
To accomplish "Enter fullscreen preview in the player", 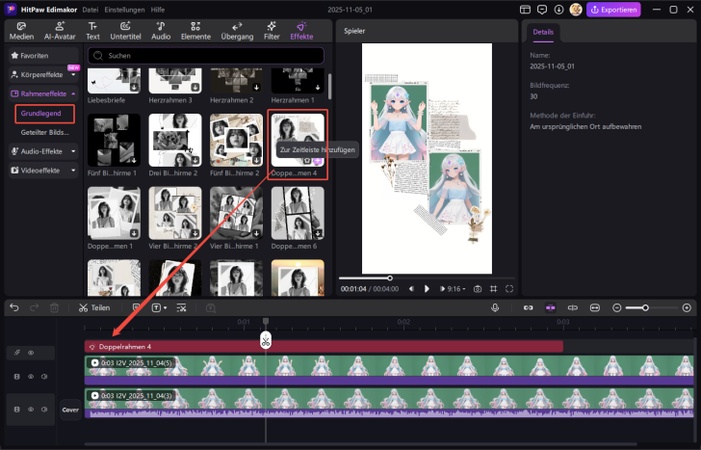I will [x=509, y=288].
